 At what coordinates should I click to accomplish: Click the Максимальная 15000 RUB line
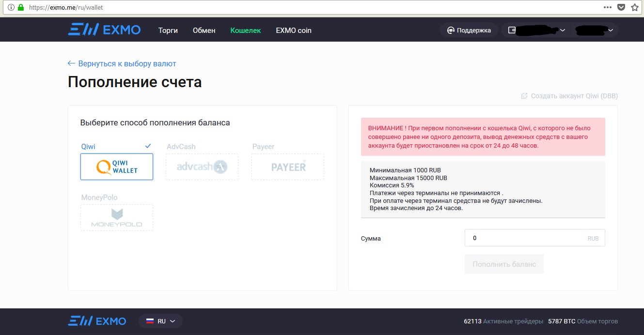click(408, 178)
